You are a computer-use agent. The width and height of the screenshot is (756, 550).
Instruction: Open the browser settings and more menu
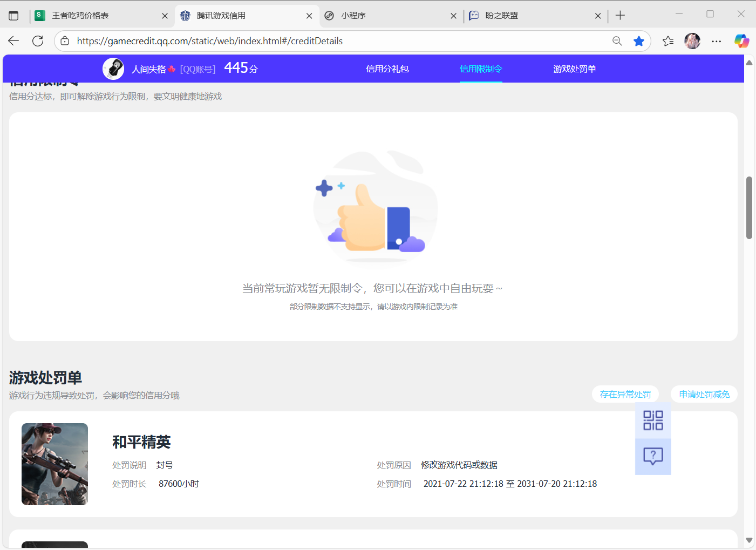[717, 41]
